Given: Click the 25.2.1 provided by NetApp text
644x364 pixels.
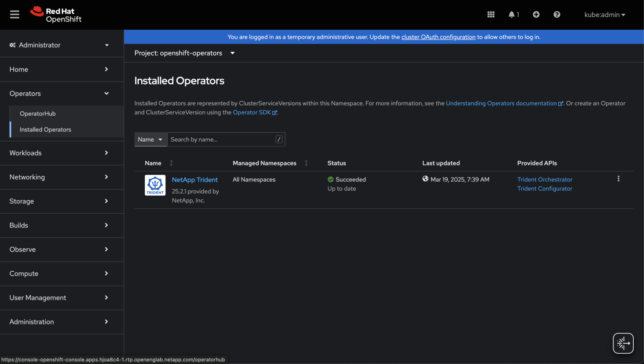Looking at the screenshot, I should tap(195, 196).
